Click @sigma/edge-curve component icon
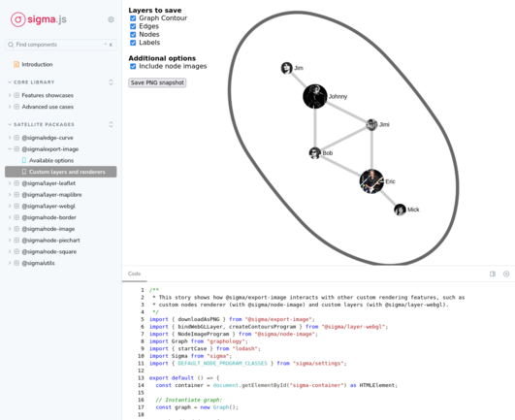Image resolution: width=515 pixels, height=420 pixels. (x=16, y=138)
